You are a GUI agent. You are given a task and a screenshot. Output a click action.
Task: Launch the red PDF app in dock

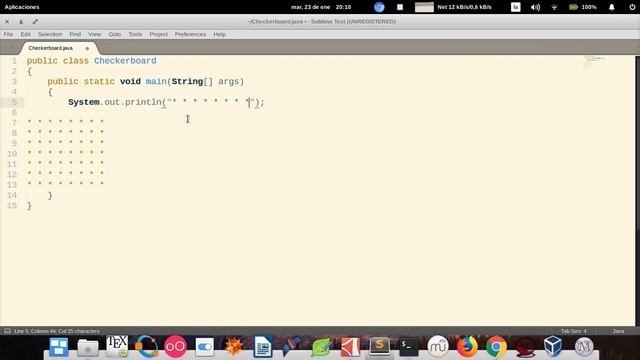coord(350,347)
